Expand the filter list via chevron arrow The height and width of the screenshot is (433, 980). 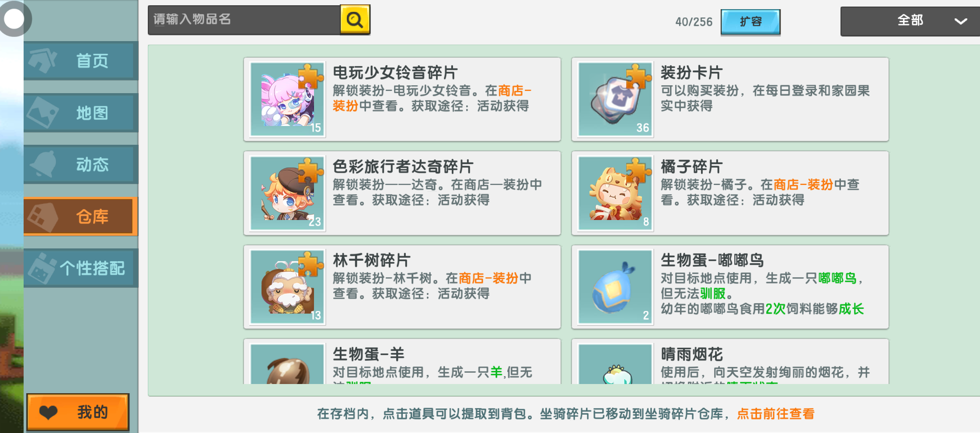point(960,21)
